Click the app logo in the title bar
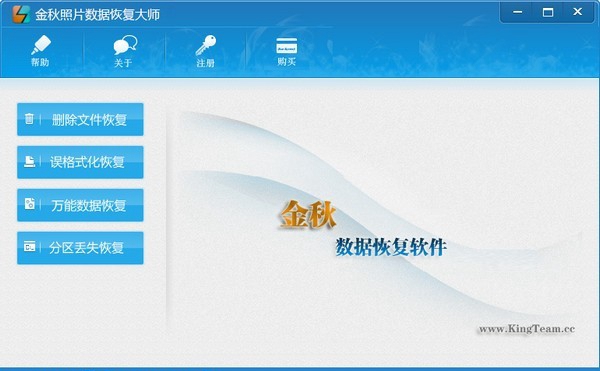Viewport: 600px width, 371px height. tap(21, 14)
